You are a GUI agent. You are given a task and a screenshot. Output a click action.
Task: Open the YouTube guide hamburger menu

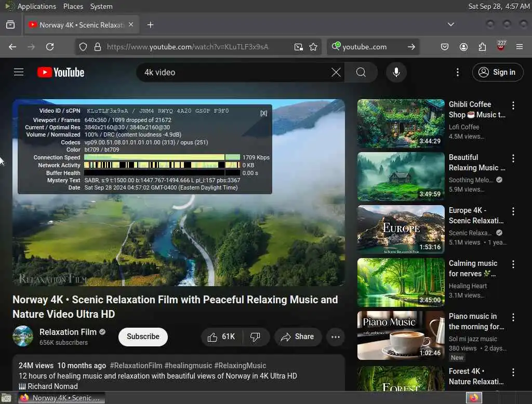(x=19, y=72)
